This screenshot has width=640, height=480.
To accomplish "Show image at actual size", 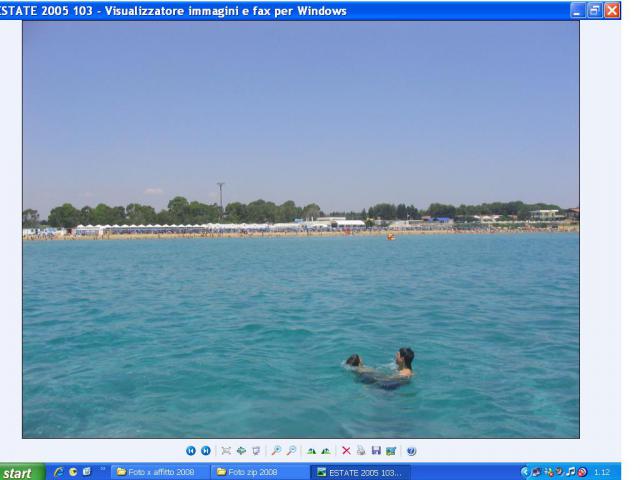I will pos(238,451).
